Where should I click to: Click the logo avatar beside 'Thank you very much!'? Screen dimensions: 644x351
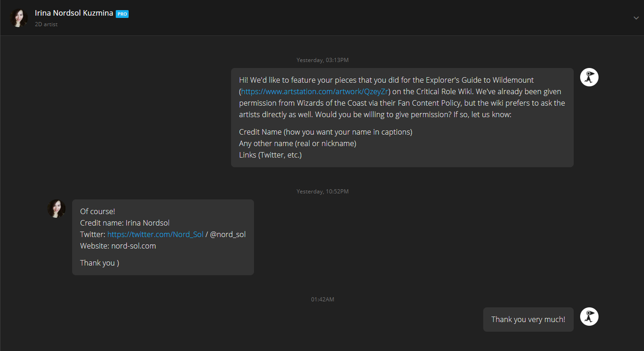coord(589,317)
